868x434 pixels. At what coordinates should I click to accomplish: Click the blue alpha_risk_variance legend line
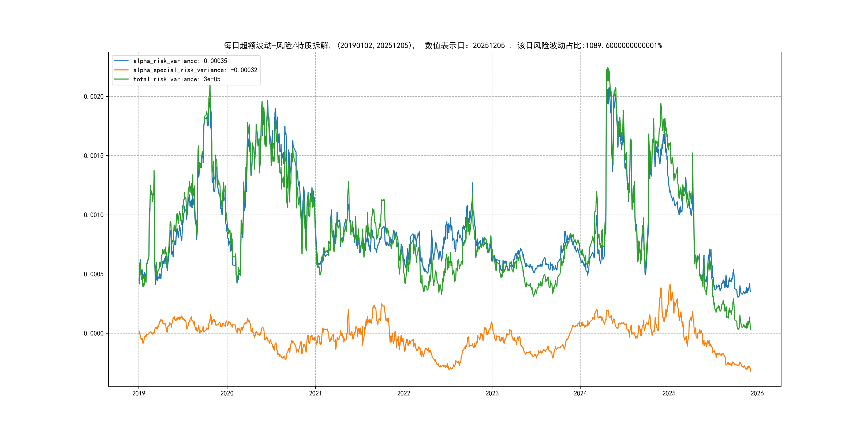pos(121,61)
